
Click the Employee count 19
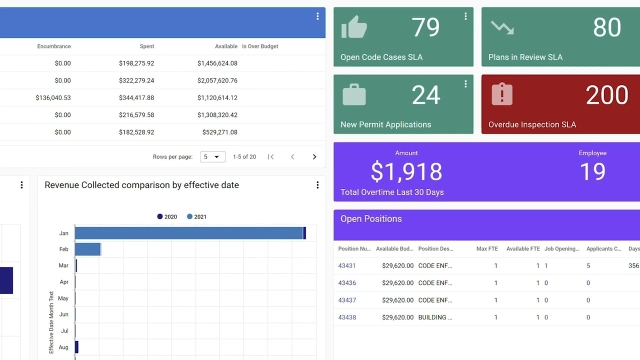pos(593,172)
